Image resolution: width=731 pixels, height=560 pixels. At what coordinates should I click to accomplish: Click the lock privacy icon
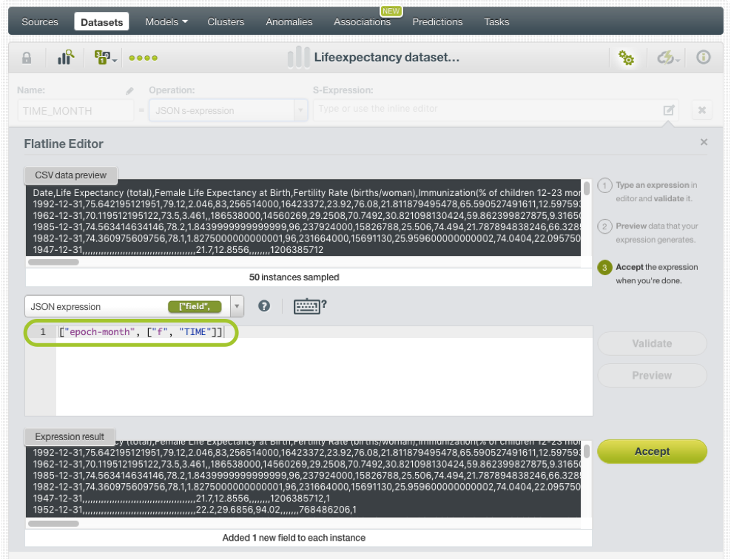point(27,58)
